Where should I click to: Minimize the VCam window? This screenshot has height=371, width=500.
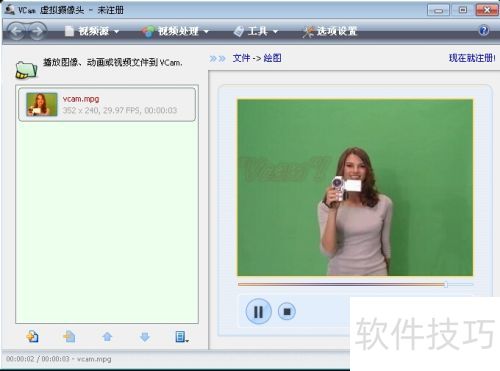click(x=438, y=10)
